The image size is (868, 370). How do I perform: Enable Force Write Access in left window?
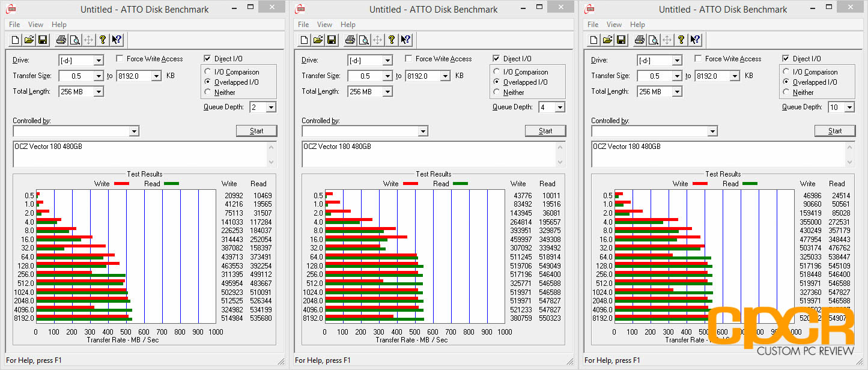pos(120,59)
